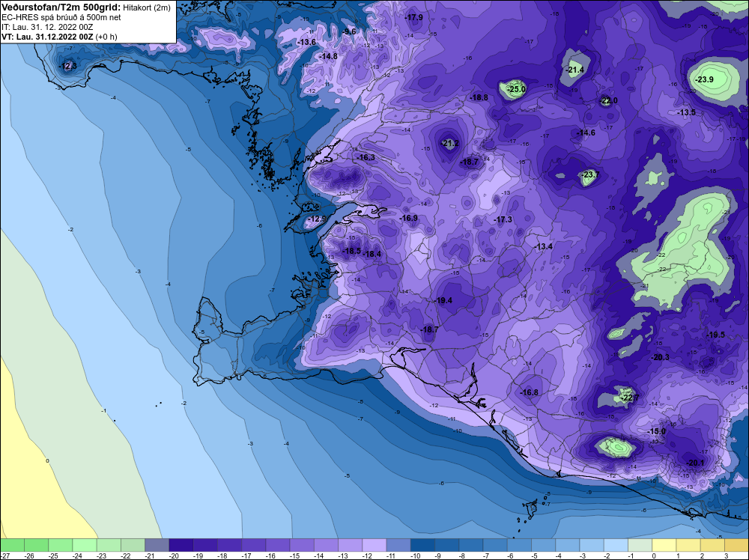Pick the -26 green swatch in the legend
Viewport: 749px width, 560px height.
click(36, 545)
